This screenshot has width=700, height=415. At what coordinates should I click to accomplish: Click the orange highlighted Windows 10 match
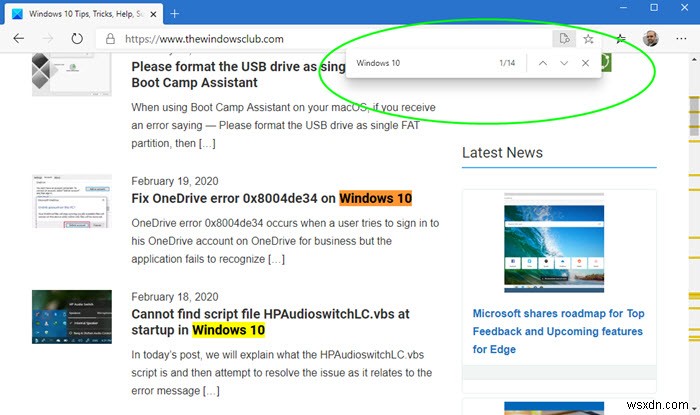point(375,198)
